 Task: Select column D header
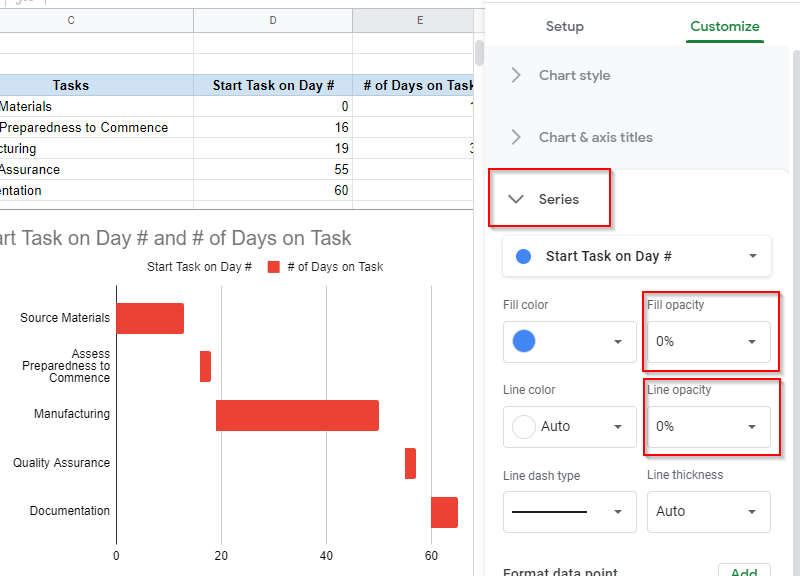click(x=273, y=20)
